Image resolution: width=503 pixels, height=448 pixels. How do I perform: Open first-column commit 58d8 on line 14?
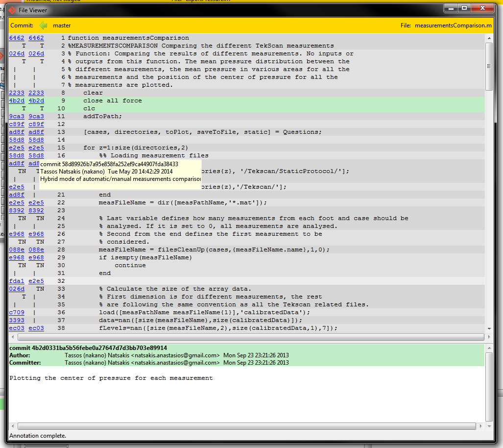(17, 140)
